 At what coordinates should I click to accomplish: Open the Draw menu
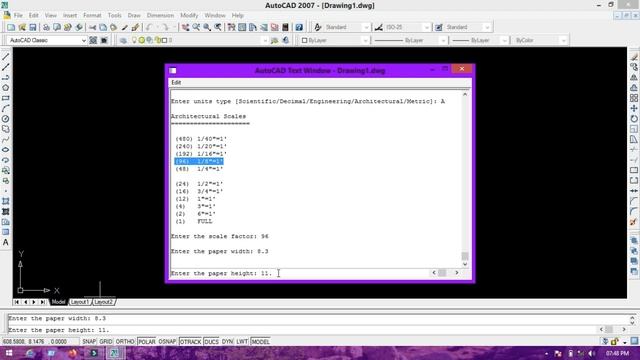[x=134, y=16]
